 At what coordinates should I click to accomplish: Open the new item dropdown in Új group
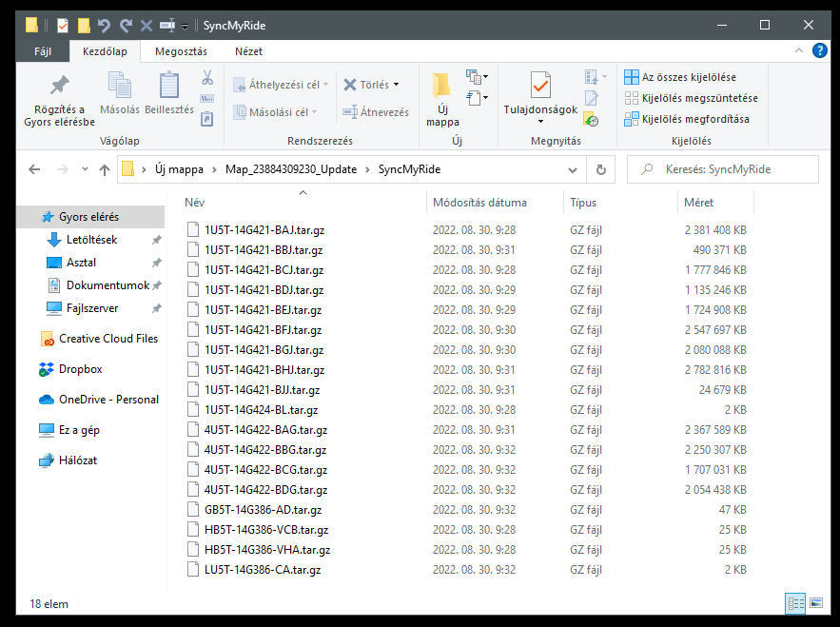click(x=478, y=77)
